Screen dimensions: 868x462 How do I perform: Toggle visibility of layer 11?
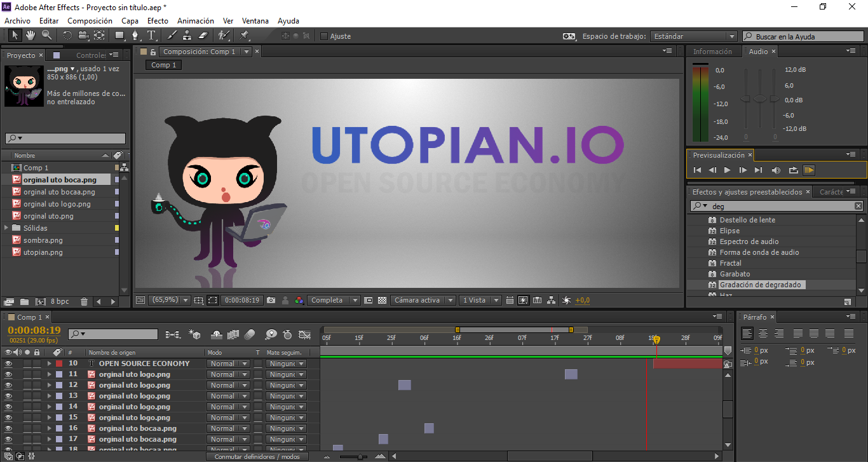pyautogui.click(x=8, y=374)
